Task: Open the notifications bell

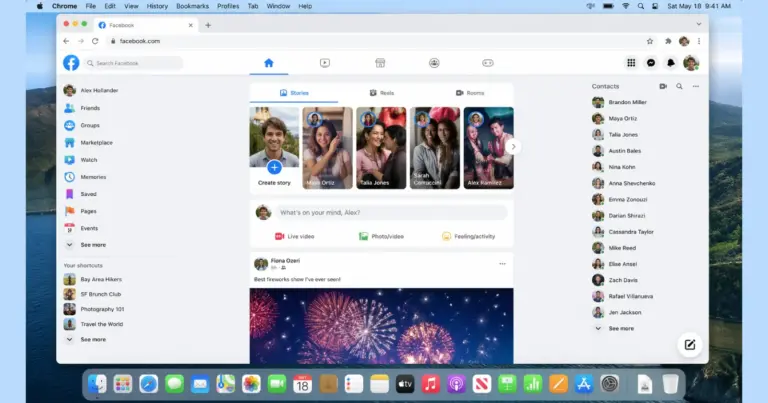Action: (671, 63)
